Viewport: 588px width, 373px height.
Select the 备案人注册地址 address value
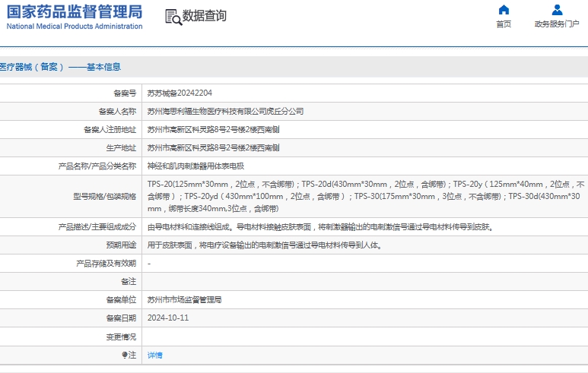[x=214, y=130]
